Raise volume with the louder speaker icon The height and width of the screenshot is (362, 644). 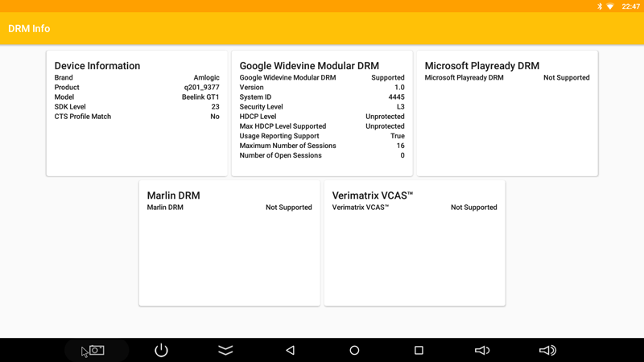547,350
